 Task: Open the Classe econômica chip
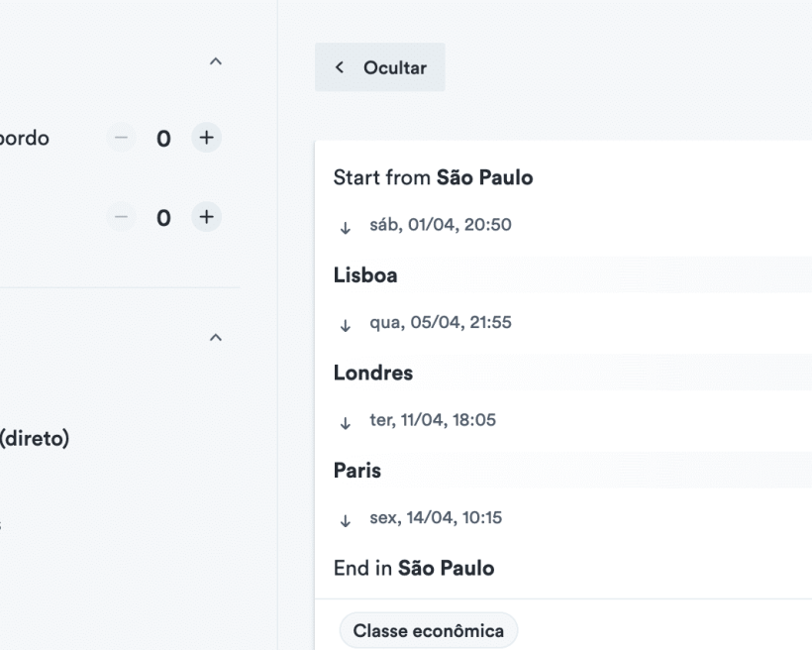428,631
